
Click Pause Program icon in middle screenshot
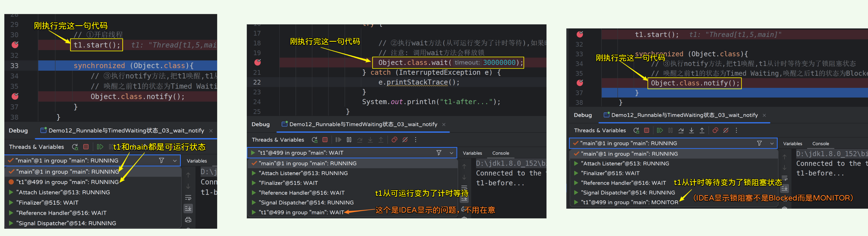(x=349, y=140)
